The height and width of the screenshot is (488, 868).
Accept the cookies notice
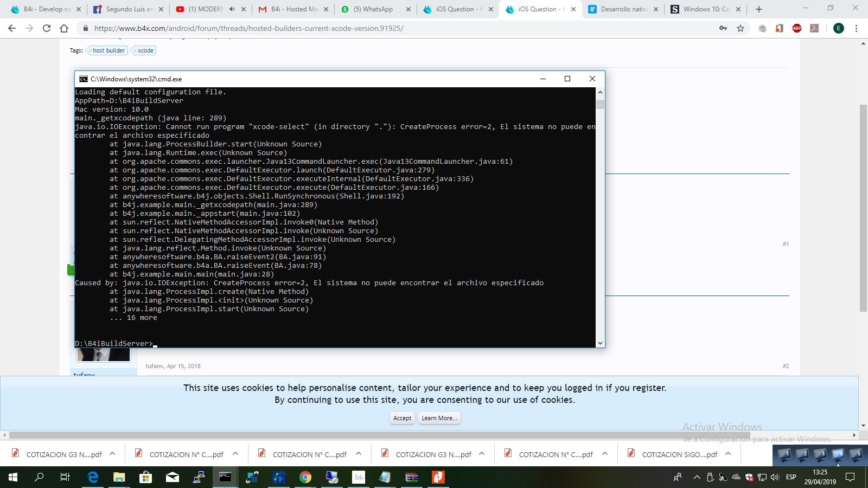[403, 418]
